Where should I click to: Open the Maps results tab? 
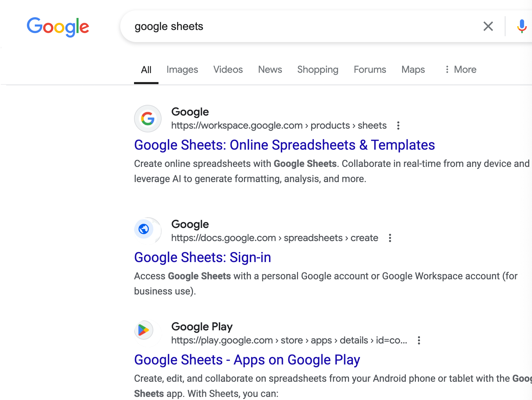tap(413, 70)
